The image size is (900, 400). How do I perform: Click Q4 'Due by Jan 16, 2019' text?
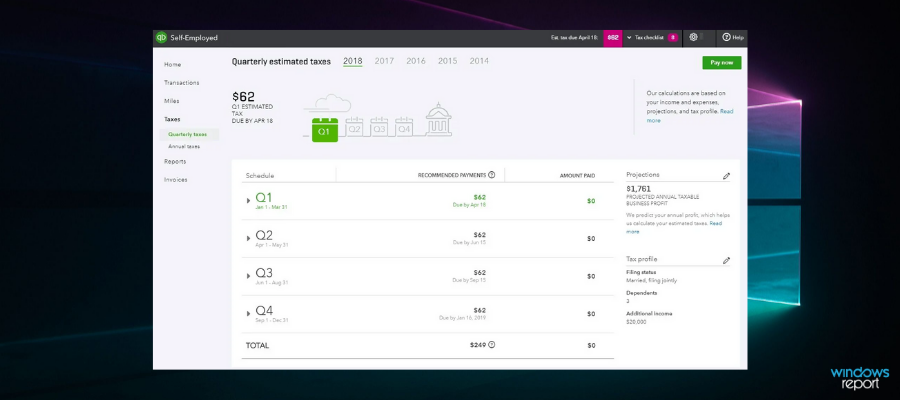[x=463, y=317]
